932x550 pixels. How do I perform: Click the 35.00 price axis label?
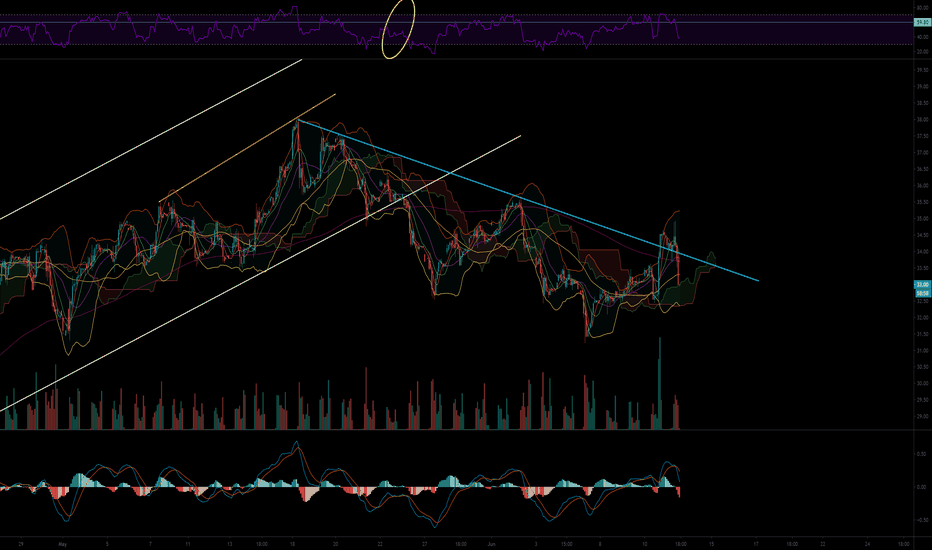[922, 219]
